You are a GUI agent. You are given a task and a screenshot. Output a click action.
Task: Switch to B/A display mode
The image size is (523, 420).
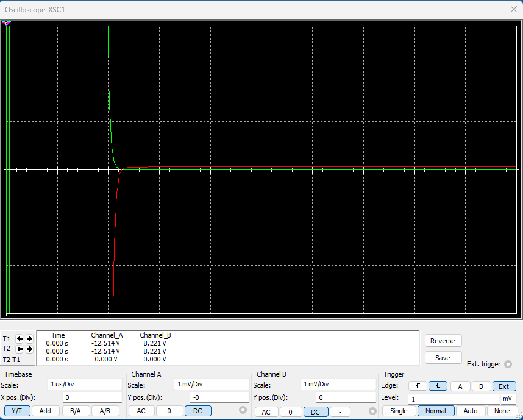[x=76, y=411]
